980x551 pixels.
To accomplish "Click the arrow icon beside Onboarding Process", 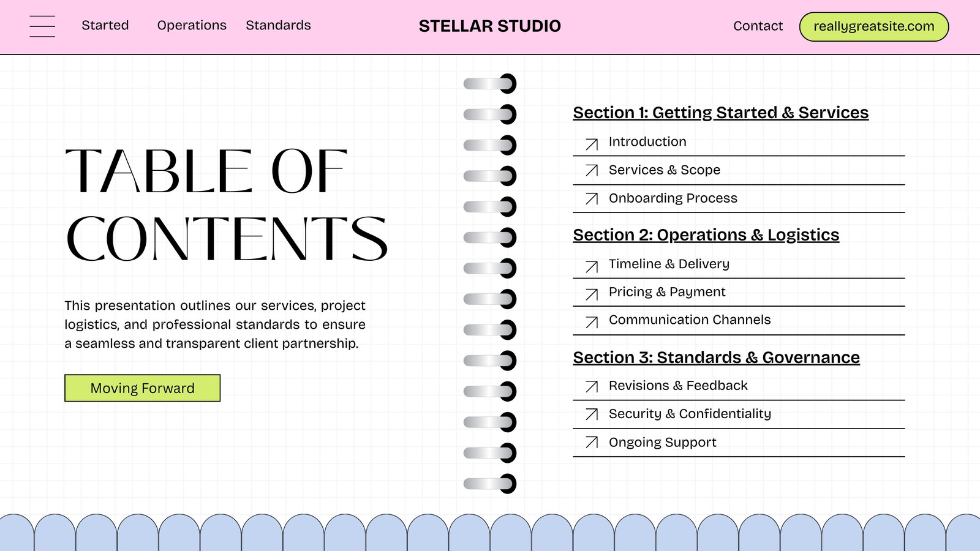I will [592, 198].
